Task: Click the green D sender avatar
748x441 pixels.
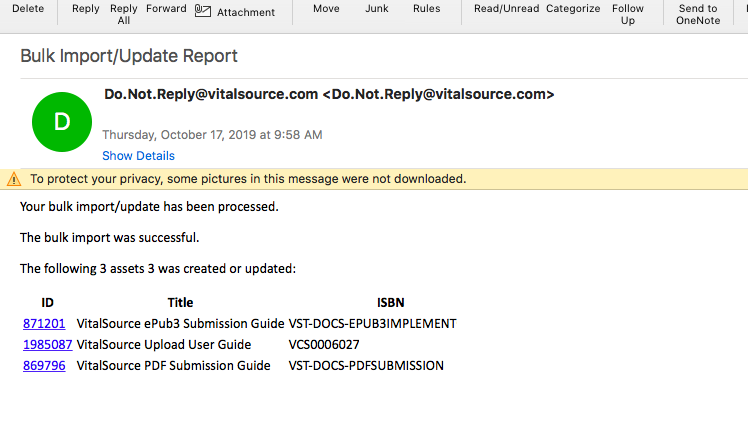Action: pos(62,122)
